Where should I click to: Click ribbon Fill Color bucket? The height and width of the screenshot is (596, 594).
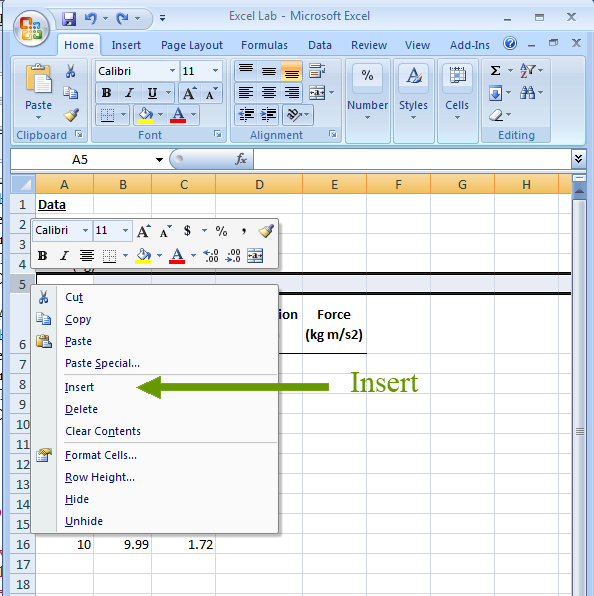(145, 115)
